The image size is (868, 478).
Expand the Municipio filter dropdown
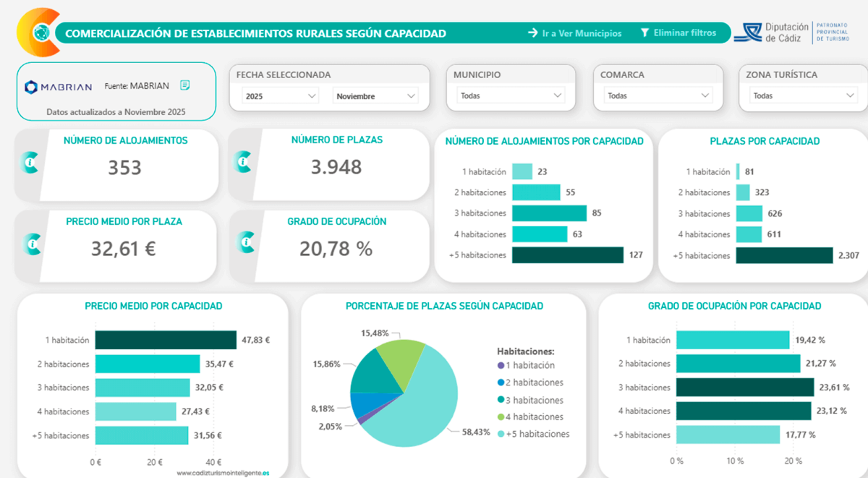click(511, 95)
